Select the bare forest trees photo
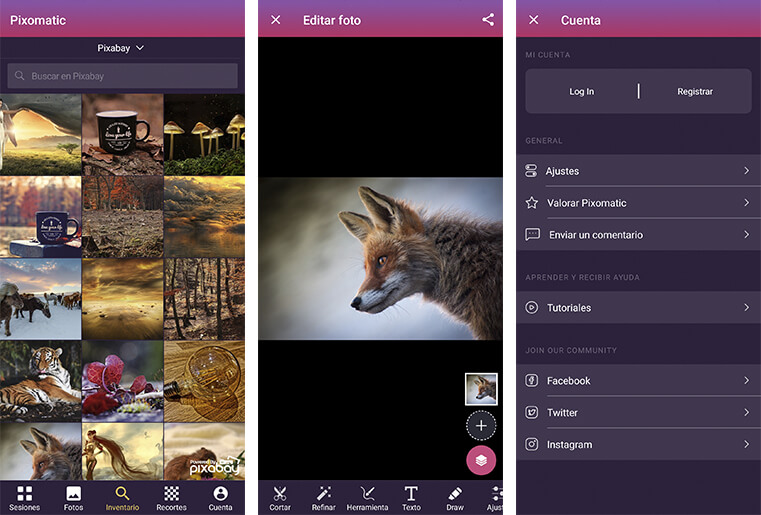The width and height of the screenshot is (761, 515). pos(204,299)
